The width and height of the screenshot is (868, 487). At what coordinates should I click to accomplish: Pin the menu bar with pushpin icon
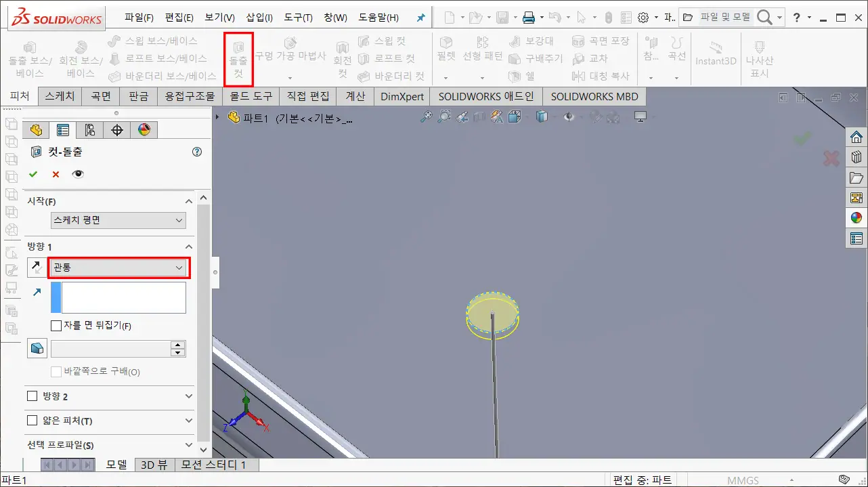pos(421,18)
